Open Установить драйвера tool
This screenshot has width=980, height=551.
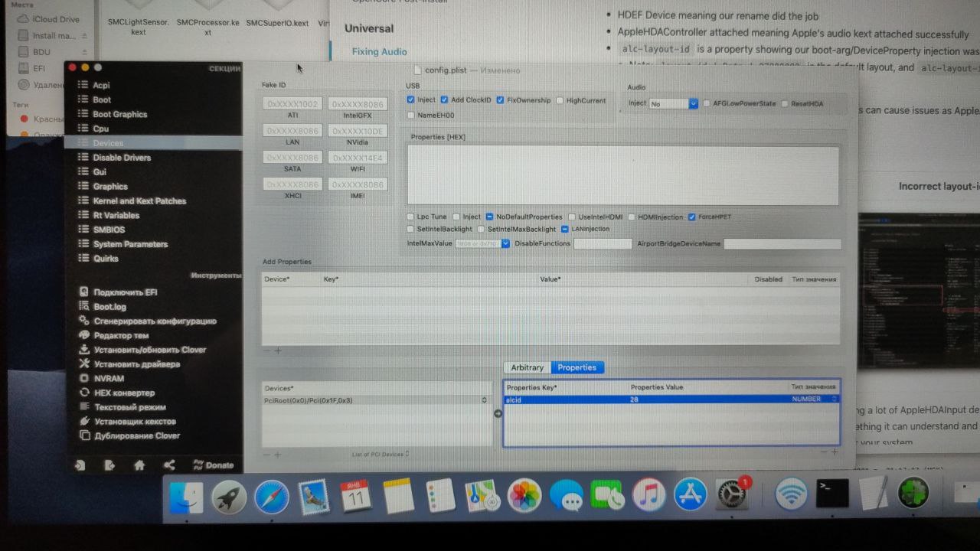point(137,364)
